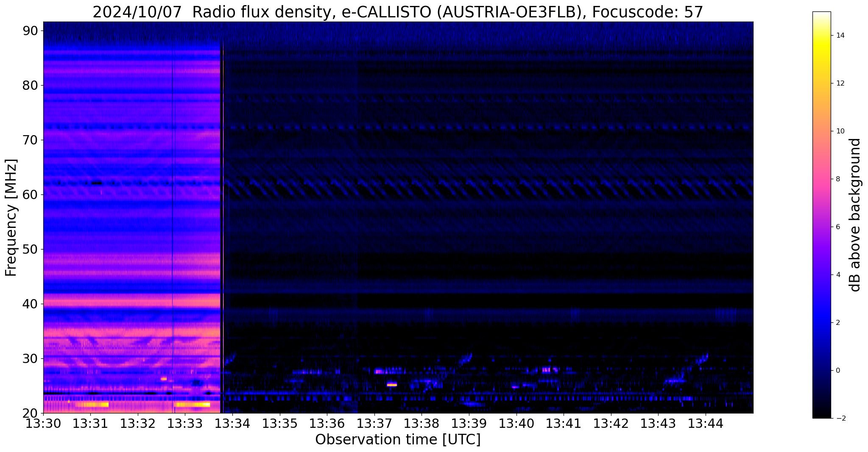Click the bright yellow burst near 13:33 at 21 MHz
The image size is (868, 452).
click(193, 405)
